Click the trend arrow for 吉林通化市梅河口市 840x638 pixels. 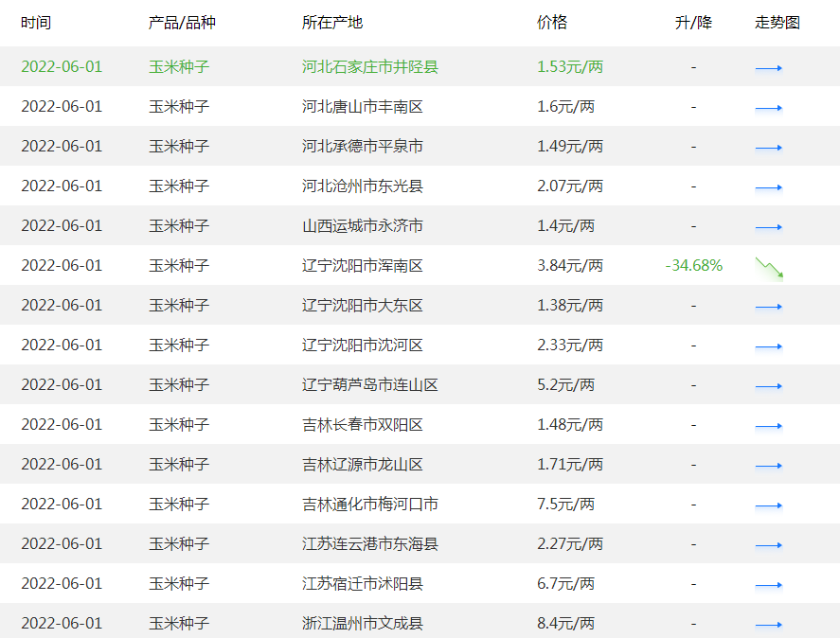[769, 505]
